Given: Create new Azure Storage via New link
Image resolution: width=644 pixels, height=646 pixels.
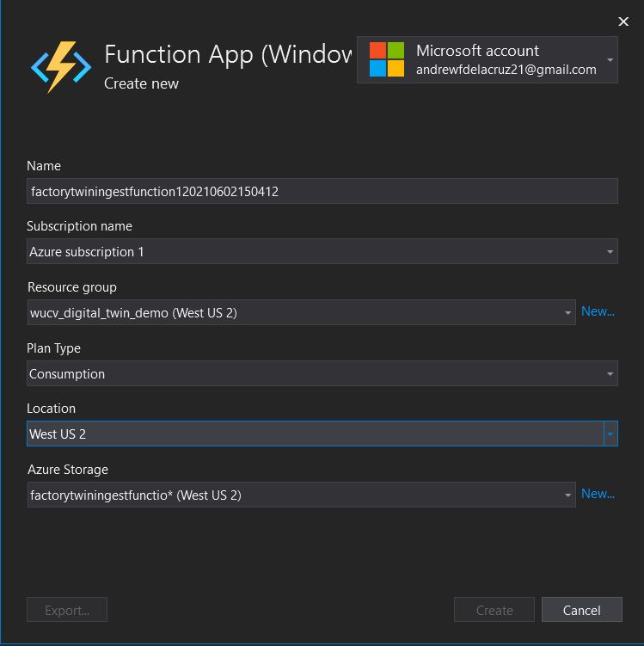Looking at the screenshot, I should (x=598, y=494).
